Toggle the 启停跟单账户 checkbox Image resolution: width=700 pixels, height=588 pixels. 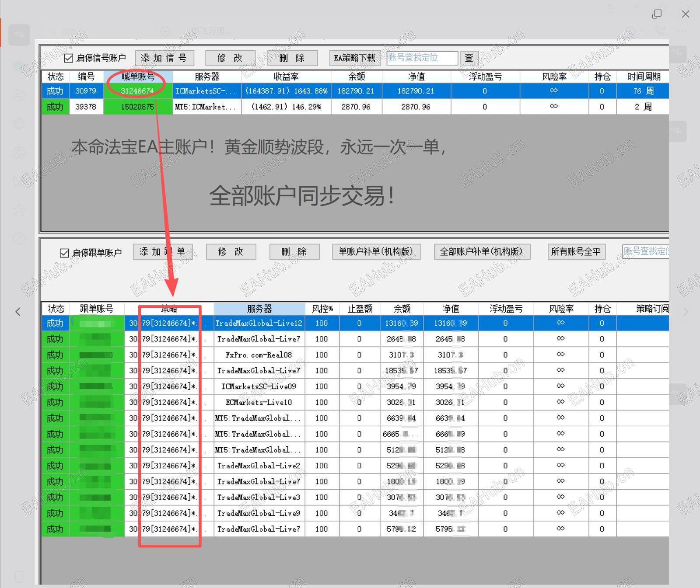(64, 253)
